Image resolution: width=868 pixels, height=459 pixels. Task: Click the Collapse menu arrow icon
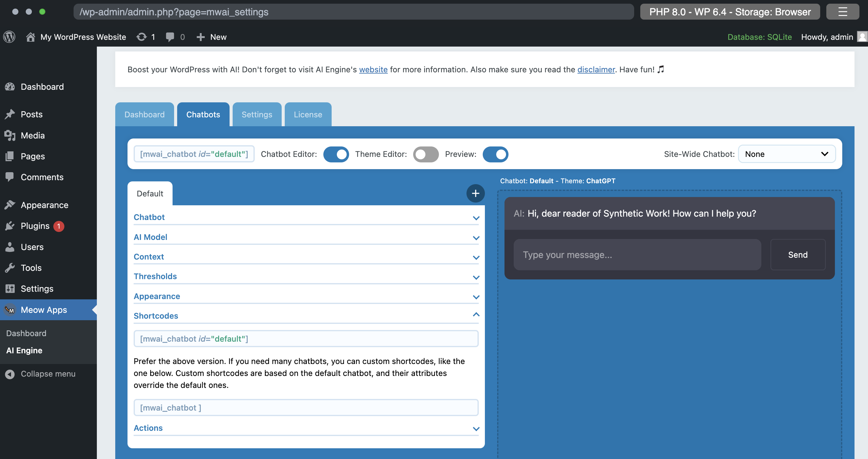click(x=10, y=374)
